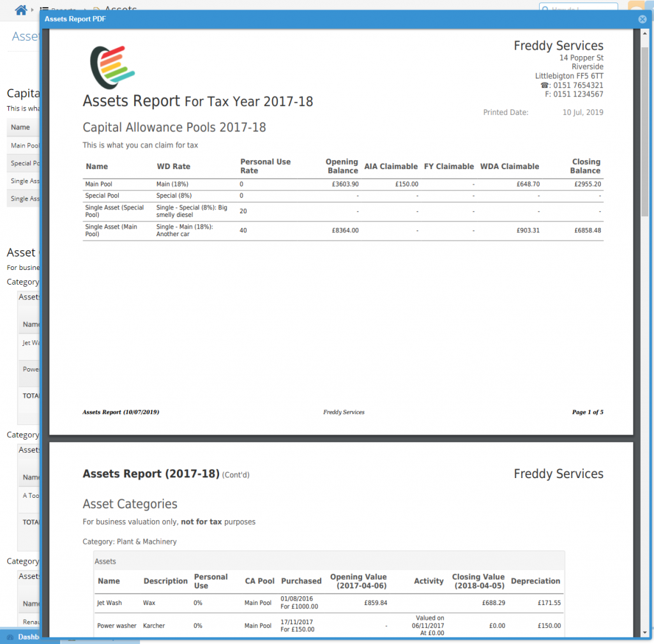Focus the search field at the top right
654x644 pixels.
[x=578, y=7]
